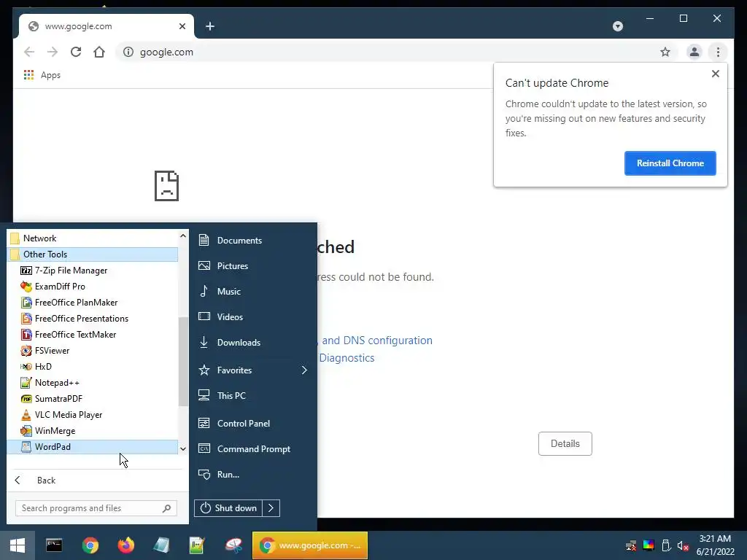
Task: Click the programs list scroll-up arrow
Action: pos(183,236)
